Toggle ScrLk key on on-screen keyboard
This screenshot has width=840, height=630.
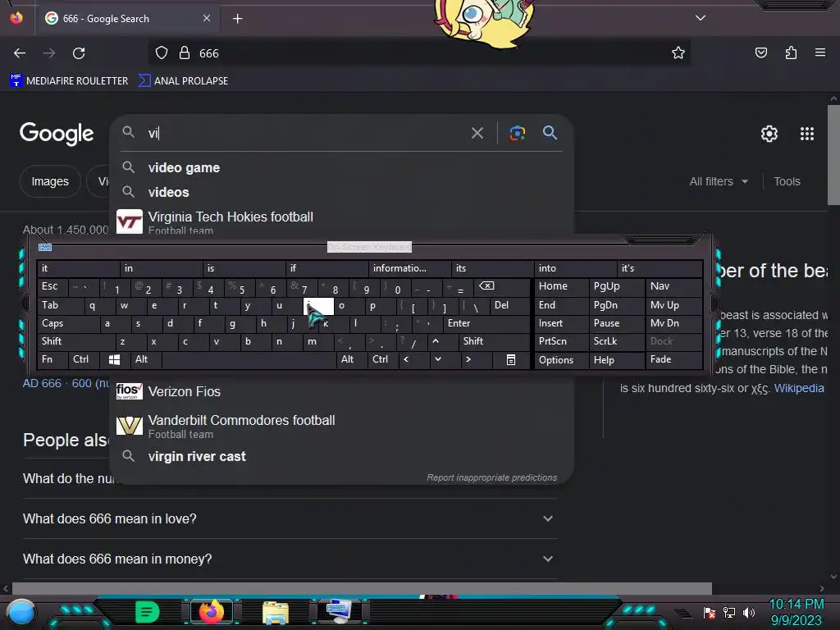pos(617,341)
